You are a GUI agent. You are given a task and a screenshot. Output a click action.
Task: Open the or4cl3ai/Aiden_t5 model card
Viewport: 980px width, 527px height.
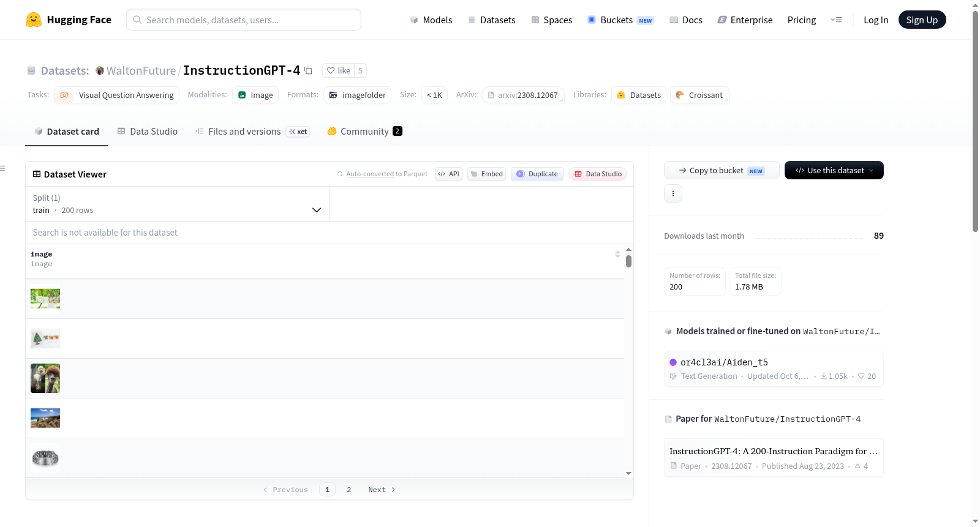[774, 368]
